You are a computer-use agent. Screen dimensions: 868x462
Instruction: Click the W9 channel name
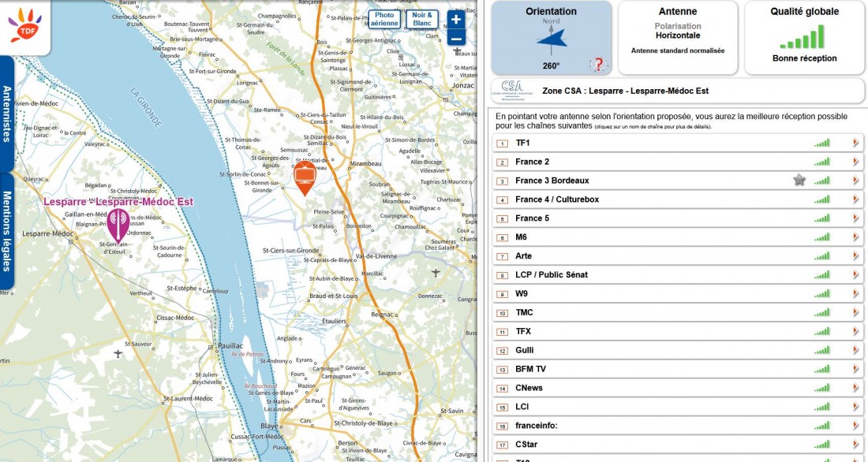pyautogui.click(x=522, y=293)
